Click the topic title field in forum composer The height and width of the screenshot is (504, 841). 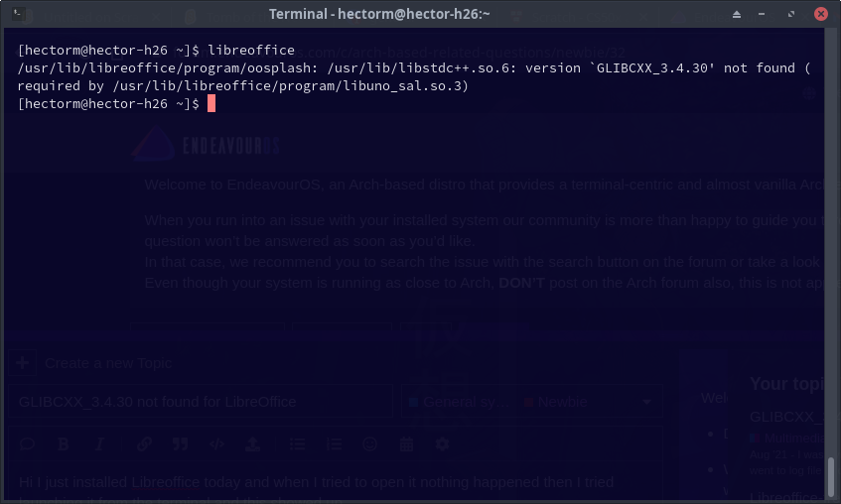201,402
